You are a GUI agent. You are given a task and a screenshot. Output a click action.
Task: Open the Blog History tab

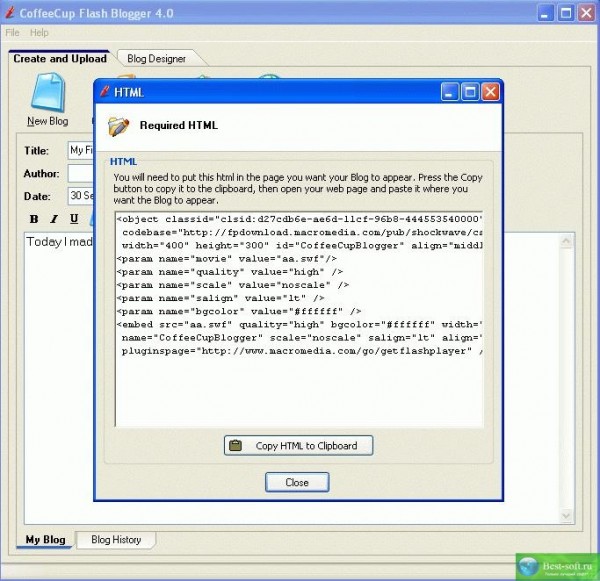click(x=116, y=540)
